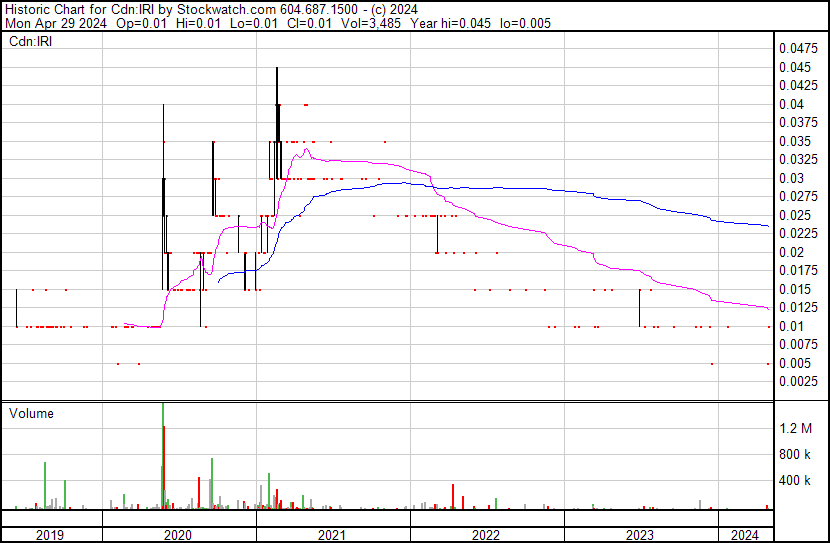Select the 2022 year on the time axis
Viewport: 830px width, 543px height.
pos(486,535)
